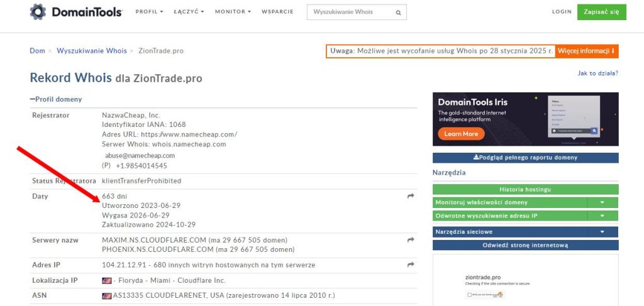The height and width of the screenshot is (306, 644).
Task: Click Serwer Whois: whois.namecheap.com text
Action: (164, 145)
